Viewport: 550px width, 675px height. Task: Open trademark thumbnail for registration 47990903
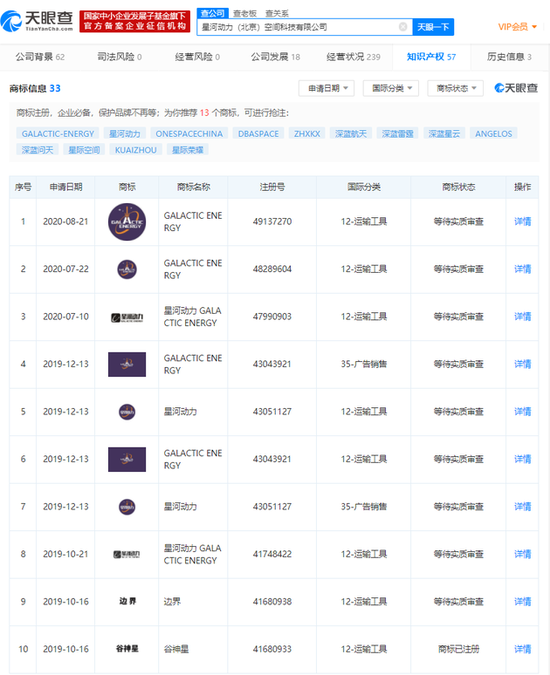[127, 318]
